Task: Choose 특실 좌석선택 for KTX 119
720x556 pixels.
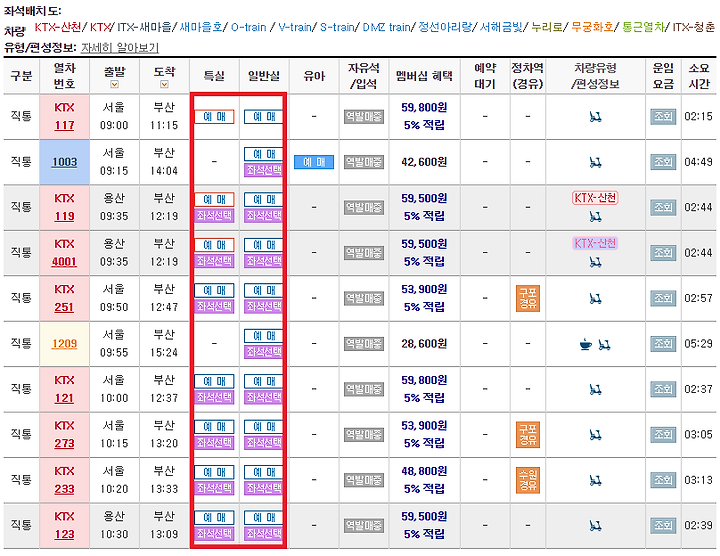Action: point(214,215)
